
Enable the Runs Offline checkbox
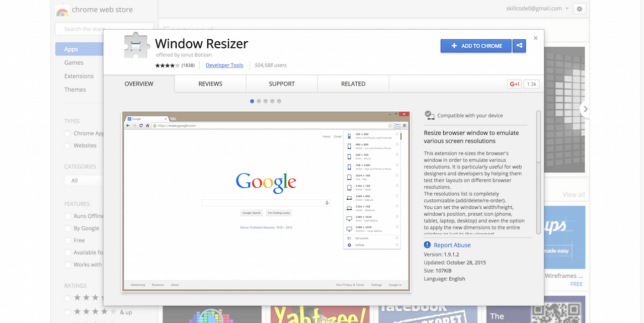pos(67,216)
